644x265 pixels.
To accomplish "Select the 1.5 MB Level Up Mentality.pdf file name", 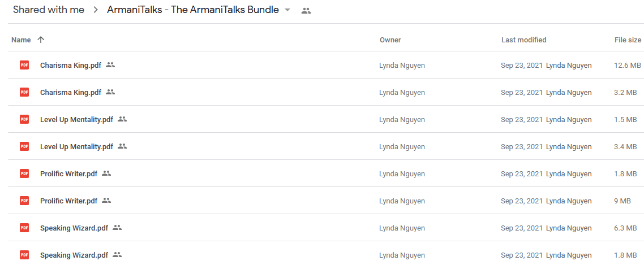I will click(76, 119).
